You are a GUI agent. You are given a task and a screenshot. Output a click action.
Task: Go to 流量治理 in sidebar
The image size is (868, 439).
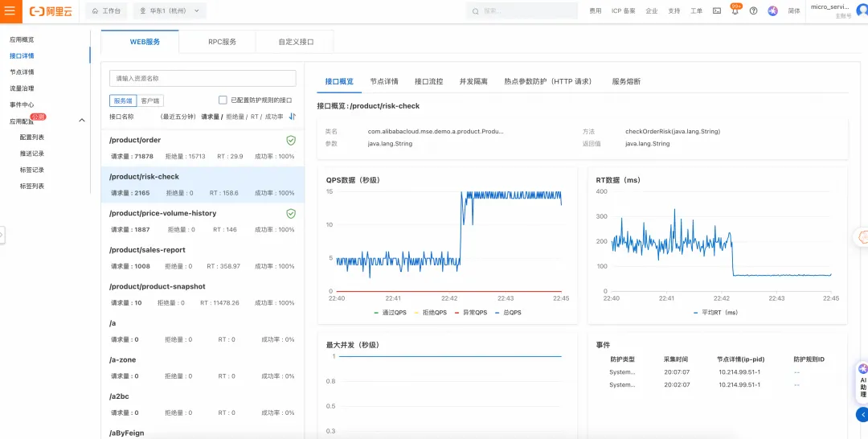[23, 88]
